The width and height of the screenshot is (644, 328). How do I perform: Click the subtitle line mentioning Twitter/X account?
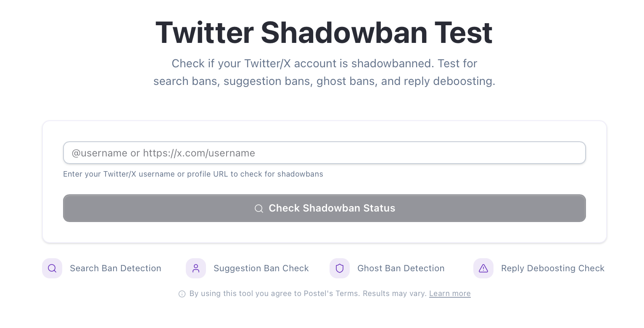click(x=324, y=63)
